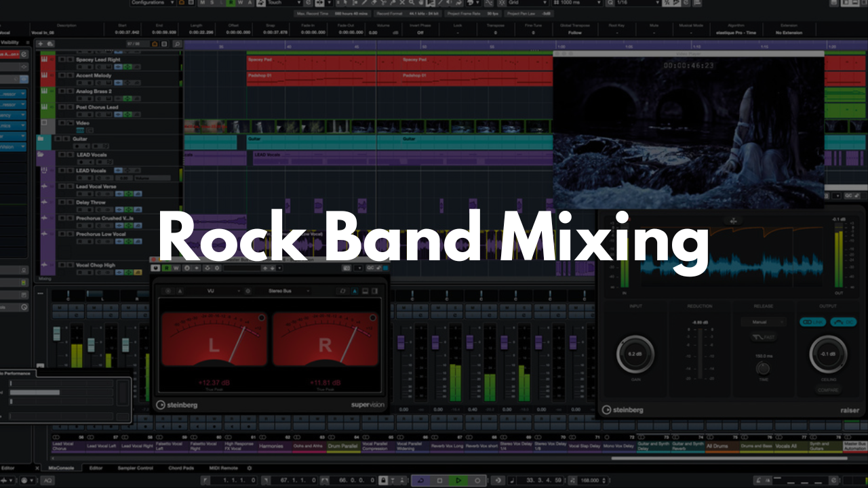868x488 pixels.
Task: Click the MIDI Remote settings gear
Action: click(x=250, y=467)
